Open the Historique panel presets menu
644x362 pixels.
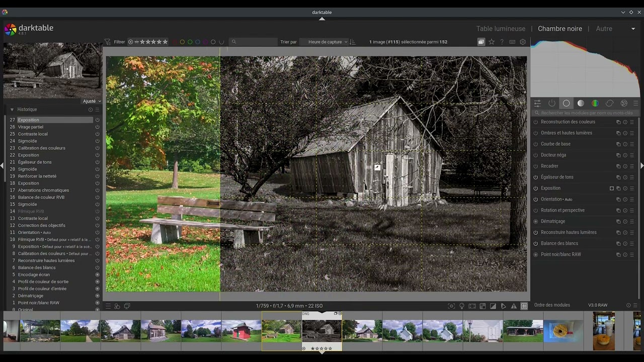(x=98, y=109)
